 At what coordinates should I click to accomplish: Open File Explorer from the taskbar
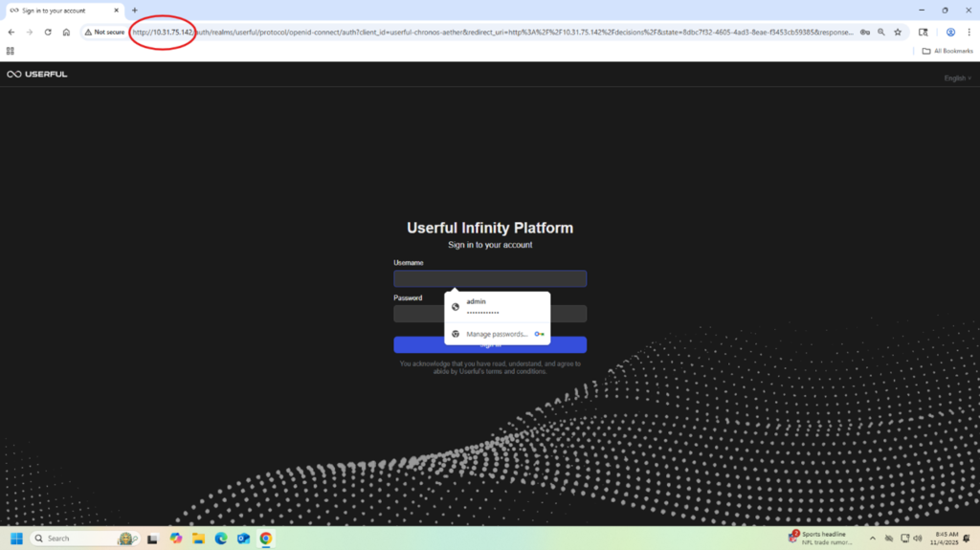[198, 539]
